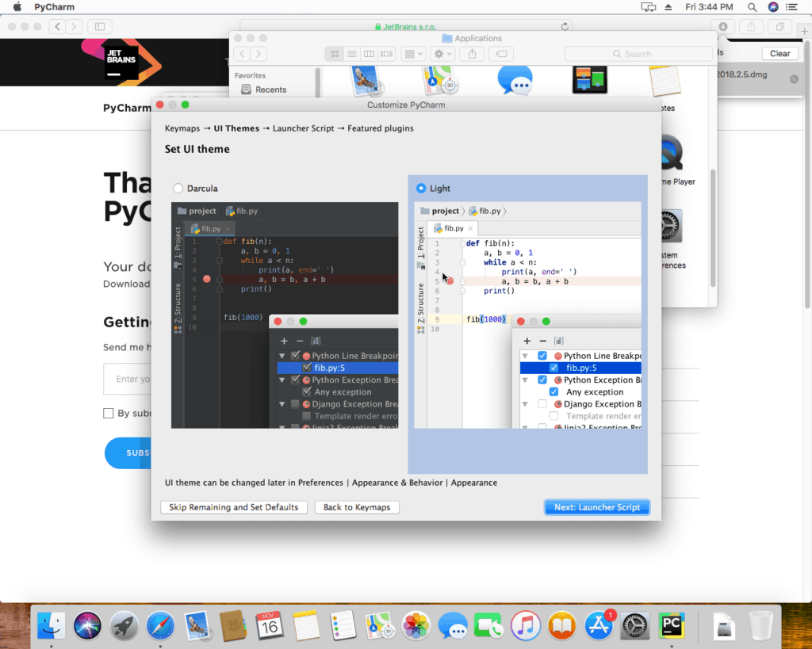Viewport: 812px width, 649px height.
Task: Click Spotlight search icon in menu bar
Action: [752, 7]
